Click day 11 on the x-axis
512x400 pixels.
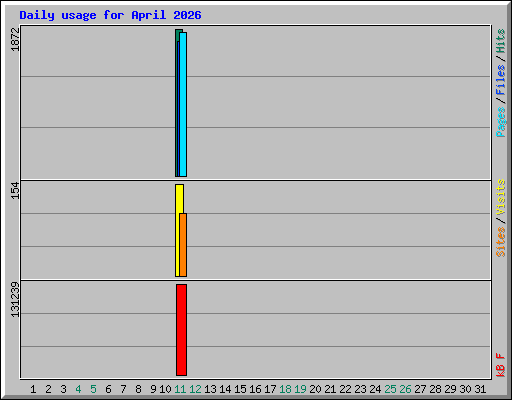(x=180, y=389)
